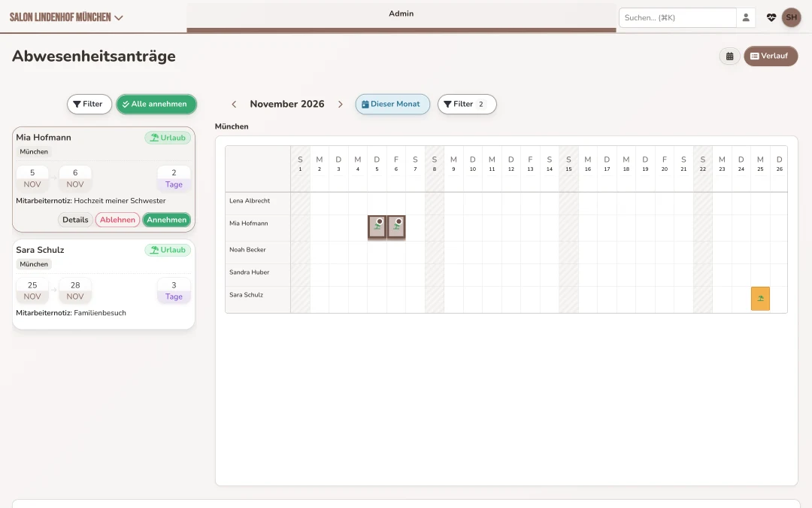Open the SH profile avatar
The width and height of the screenshot is (812, 508).
click(791, 17)
